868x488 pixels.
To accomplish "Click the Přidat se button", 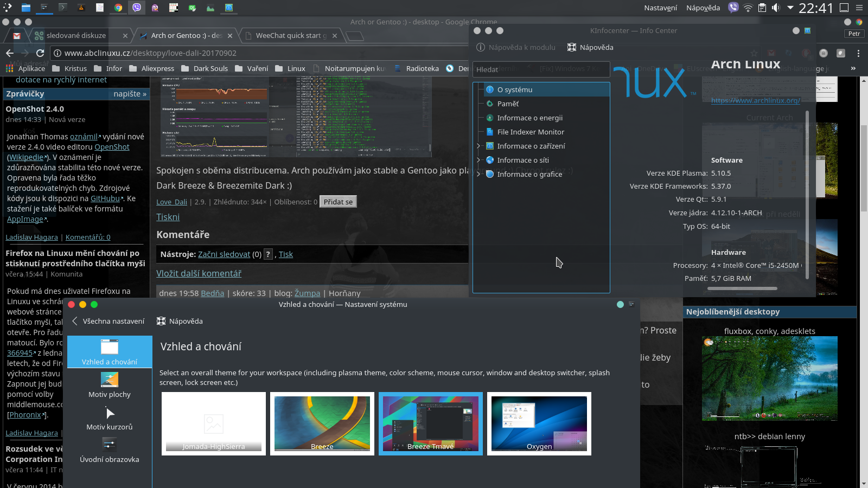I will click(x=338, y=202).
